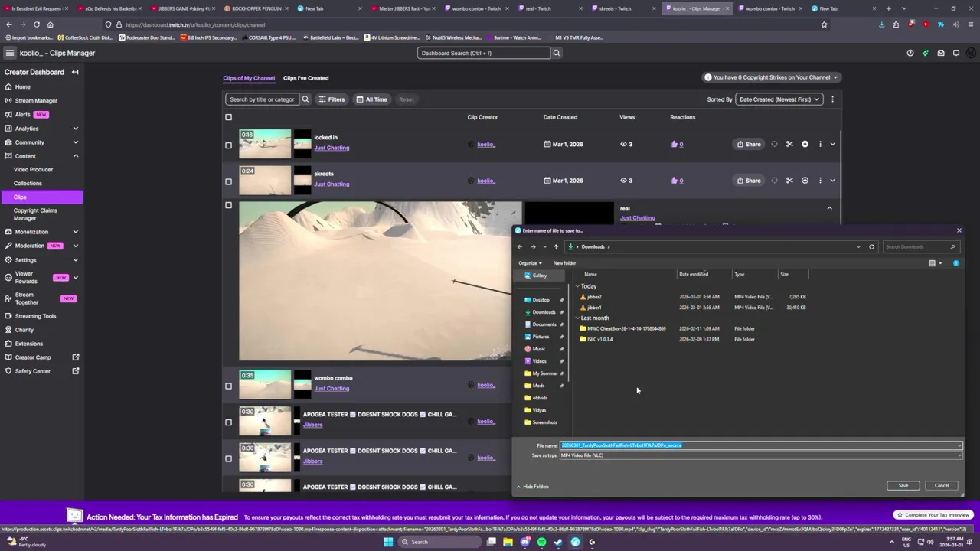This screenshot has width=980, height=551.
Task: Open Video Producer in Content menu
Action: 33,170
